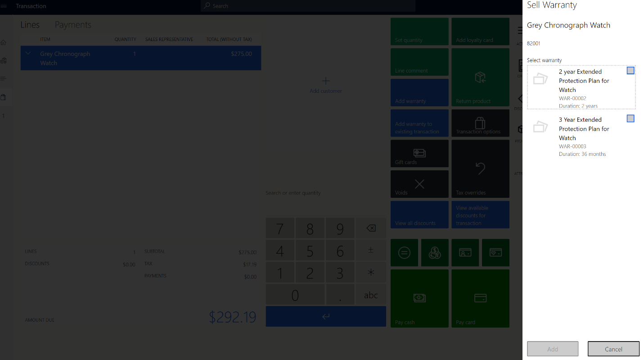Screen dimensions: 644x360
Task: Click the View all discounts tile
Action: coord(419,214)
